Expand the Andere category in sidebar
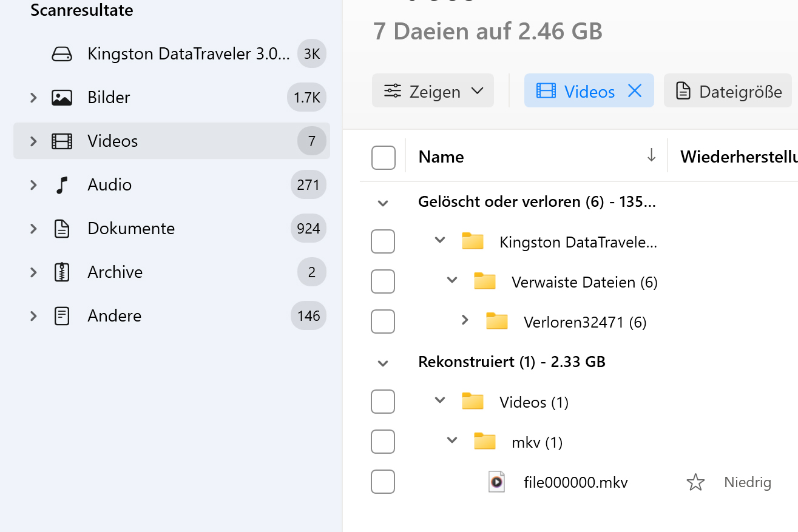The width and height of the screenshot is (798, 532). pyautogui.click(x=33, y=315)
